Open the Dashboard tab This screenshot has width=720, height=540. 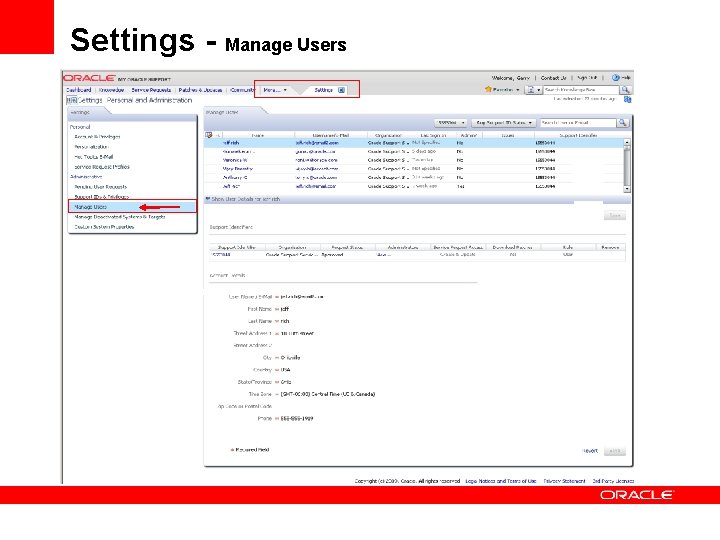point(79,90)
